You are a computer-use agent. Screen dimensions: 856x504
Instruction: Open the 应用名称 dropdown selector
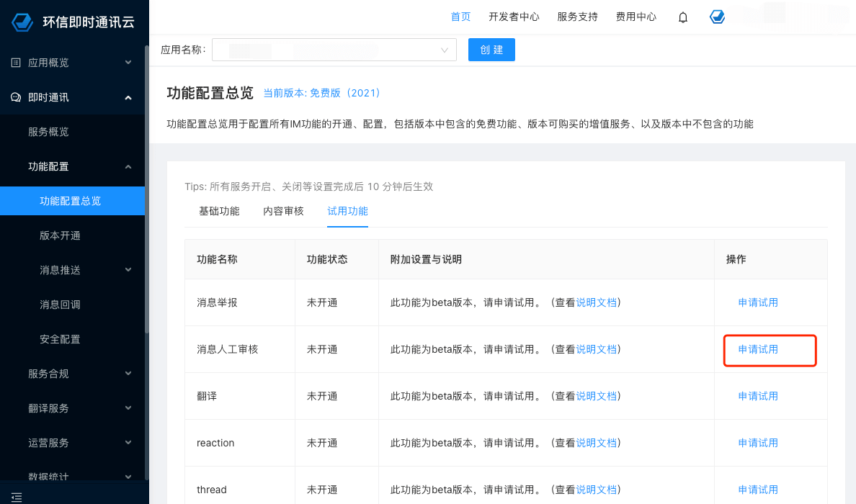click(x=334, y=50)
